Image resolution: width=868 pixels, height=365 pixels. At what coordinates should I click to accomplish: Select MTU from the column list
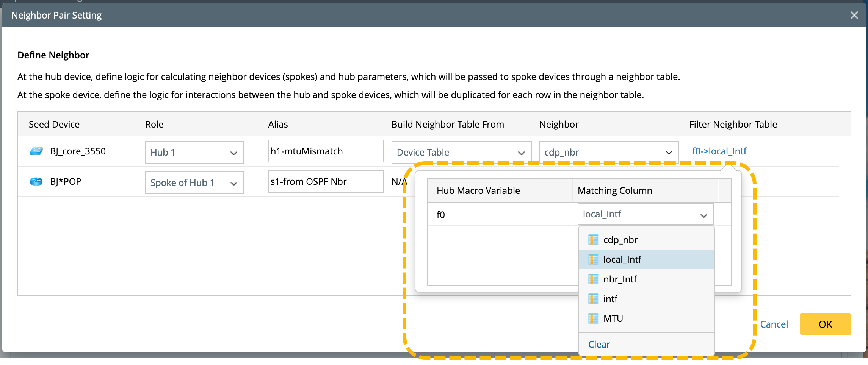point(613,318)
